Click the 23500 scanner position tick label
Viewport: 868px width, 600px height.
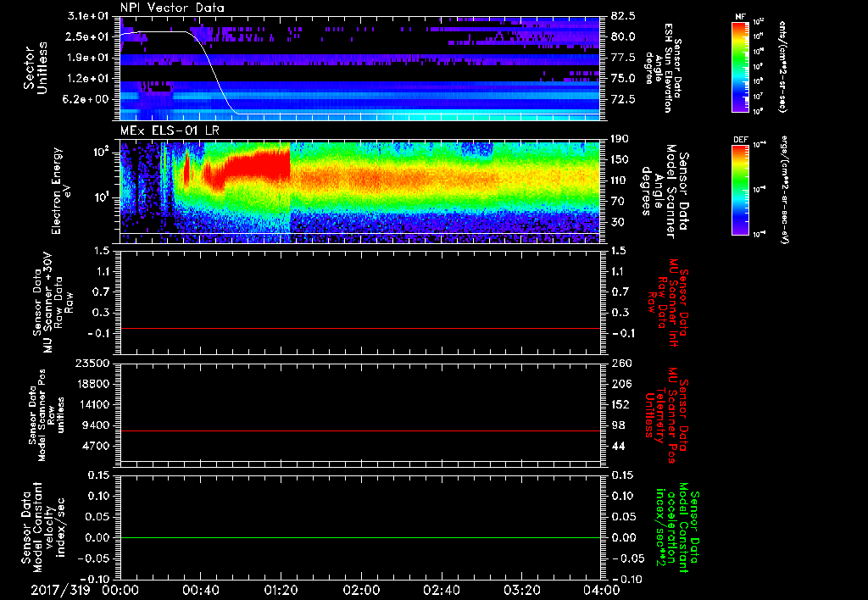pos(92,363)
